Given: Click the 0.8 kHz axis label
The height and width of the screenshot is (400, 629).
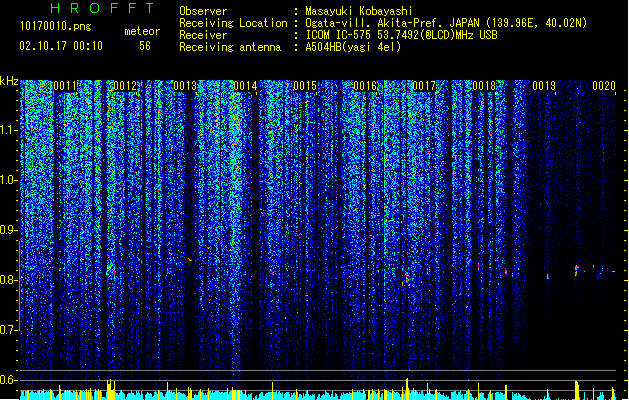Looking at the screenshot, I should click(9, 280).
